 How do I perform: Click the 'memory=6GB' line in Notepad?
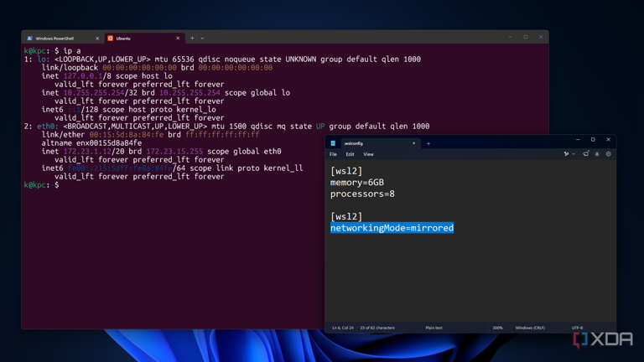tap(357, 182)
